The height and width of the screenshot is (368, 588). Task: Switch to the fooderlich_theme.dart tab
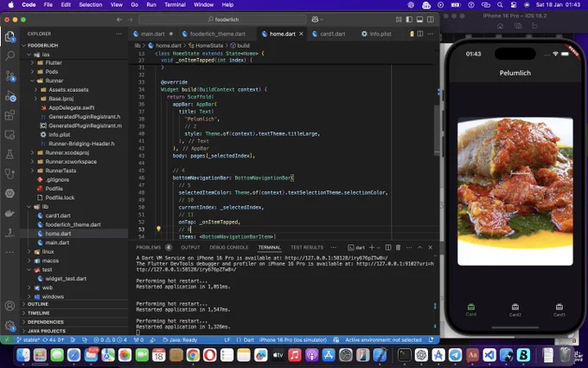point(218,34)
